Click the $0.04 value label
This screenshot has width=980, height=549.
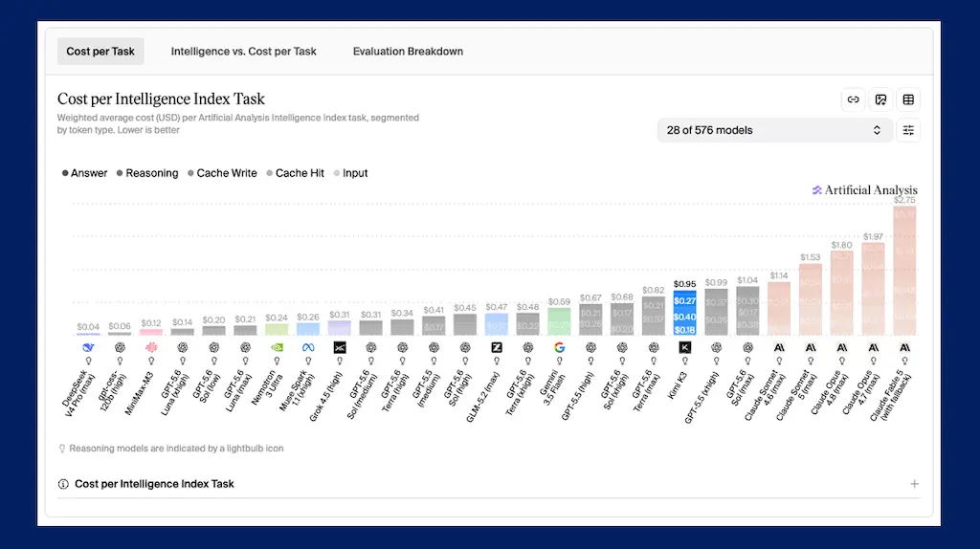click(x=88, y=327)
